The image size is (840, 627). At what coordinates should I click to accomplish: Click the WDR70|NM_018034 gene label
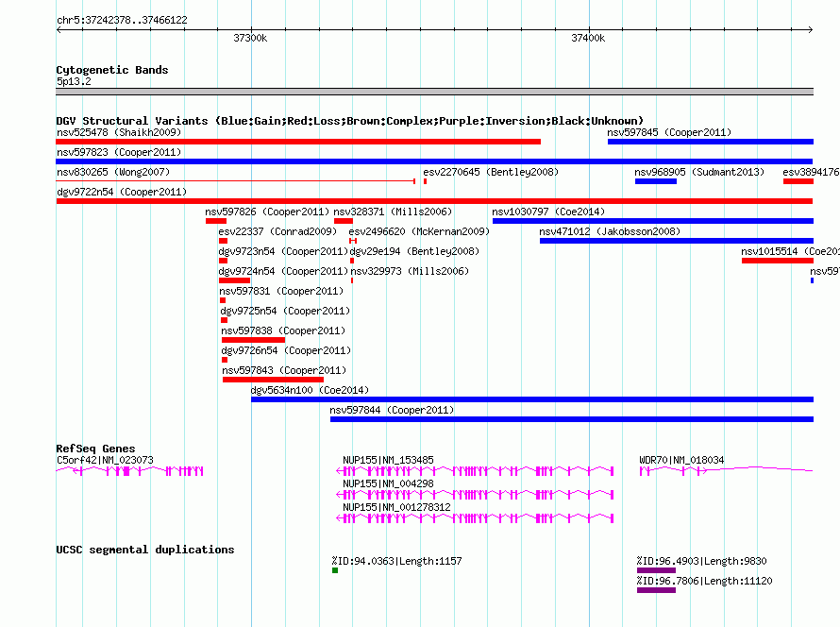[681, 460]
